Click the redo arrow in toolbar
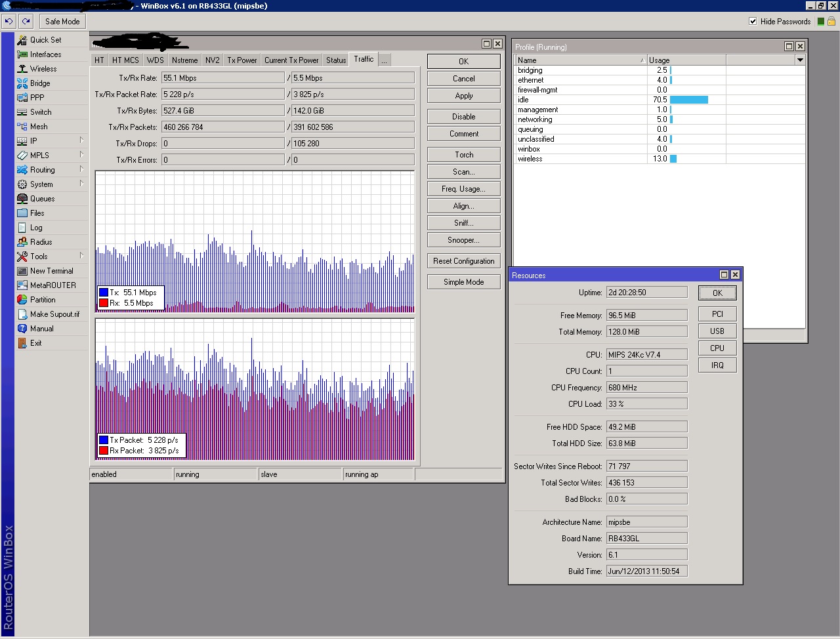The height and width of the screenshot is (639, 840). (26, 21)
